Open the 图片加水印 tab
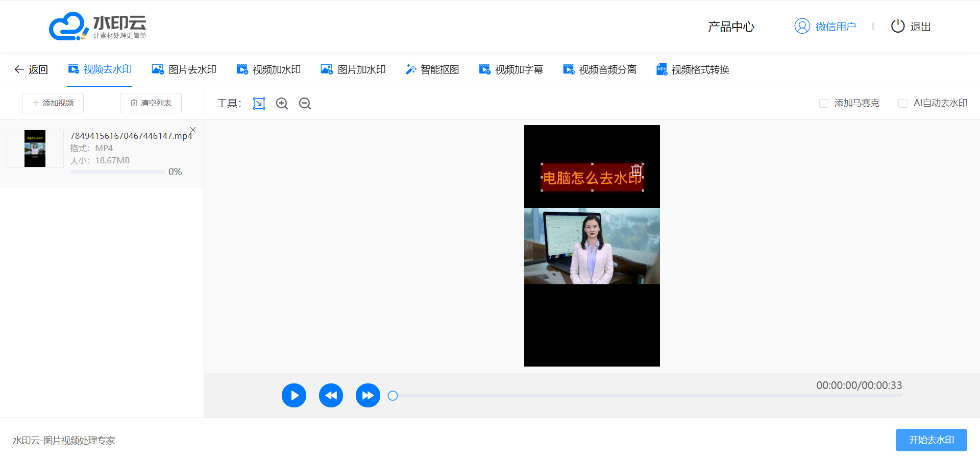 pyautogui.click(x=353, y=69)
